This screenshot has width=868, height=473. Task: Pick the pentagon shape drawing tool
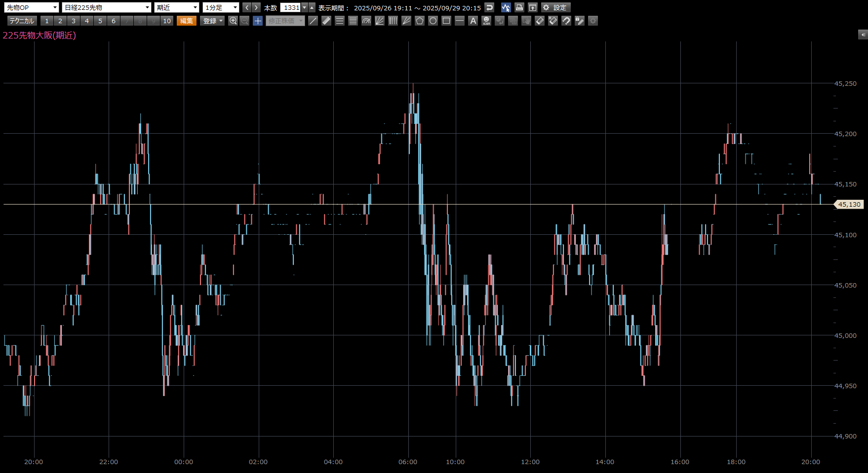tap(420, 21)
